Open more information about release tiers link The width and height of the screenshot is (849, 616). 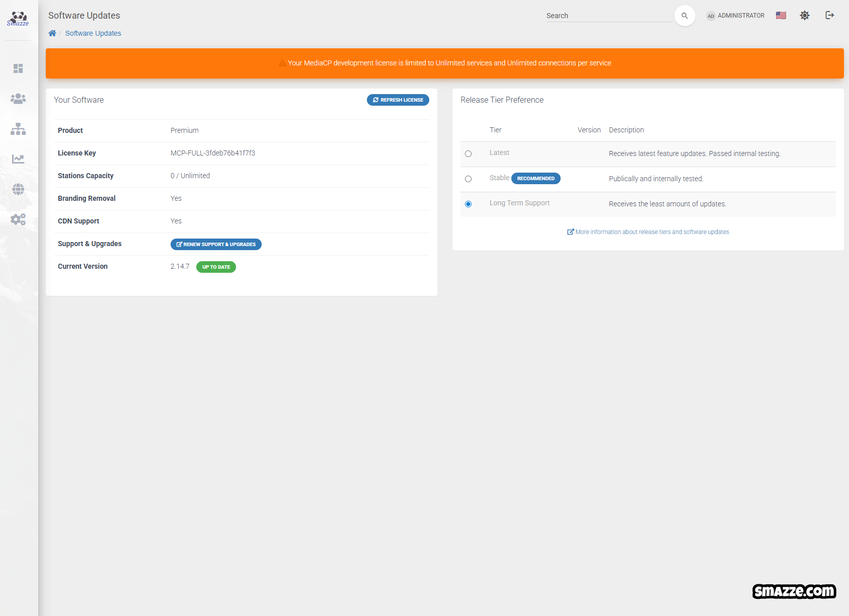coord(648,232)
